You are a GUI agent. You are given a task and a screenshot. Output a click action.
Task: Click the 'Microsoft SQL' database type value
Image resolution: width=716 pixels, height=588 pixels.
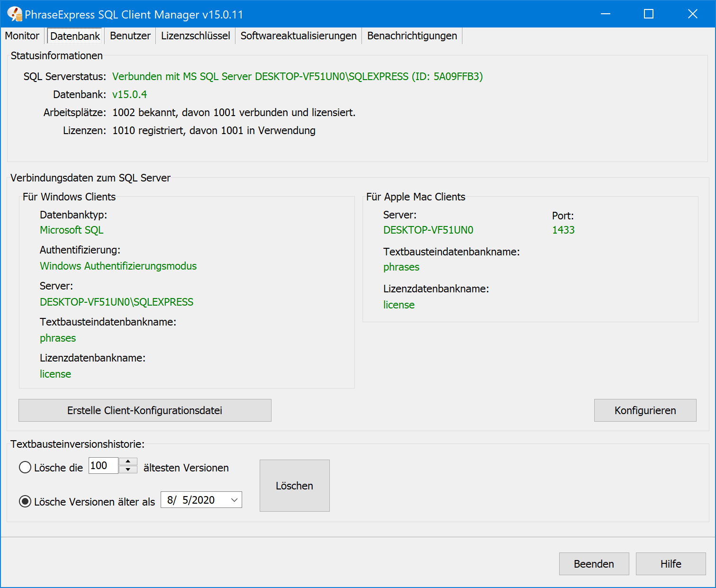click(x=72, y=230)
